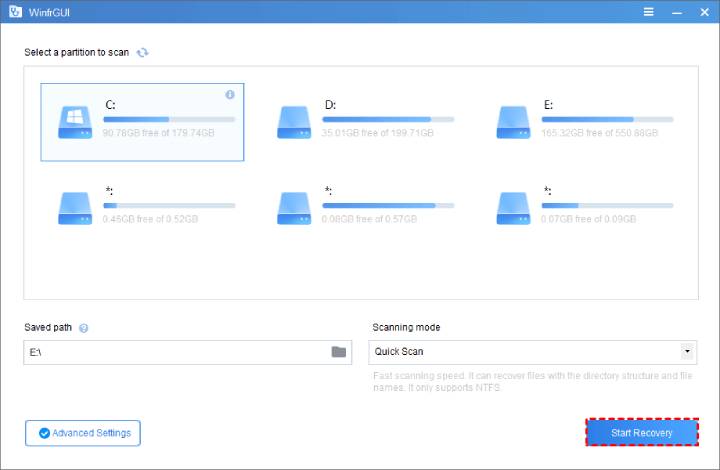The width and height of the screenshot is (720, 470).
Task: Click drive icon of 0.52GB partition
Action: click(75, 208)
